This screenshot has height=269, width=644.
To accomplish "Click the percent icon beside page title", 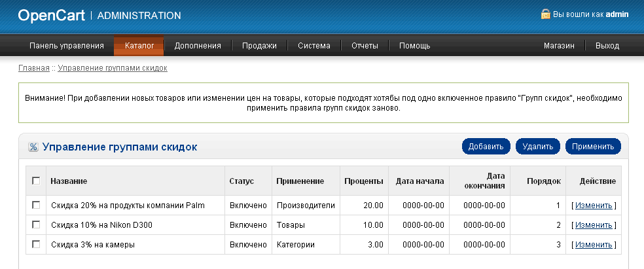I will [33, 147].
